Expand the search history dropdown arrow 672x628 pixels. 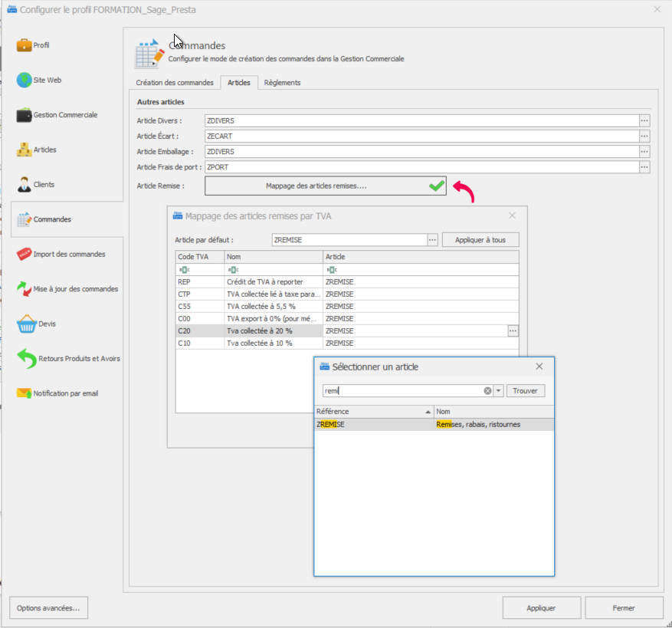(x=499, y=391)
